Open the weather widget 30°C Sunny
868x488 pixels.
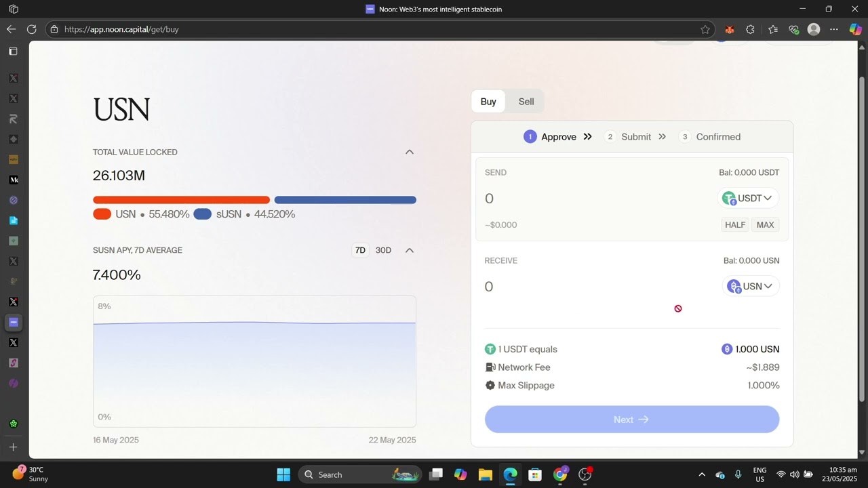[x=31, y=474]
